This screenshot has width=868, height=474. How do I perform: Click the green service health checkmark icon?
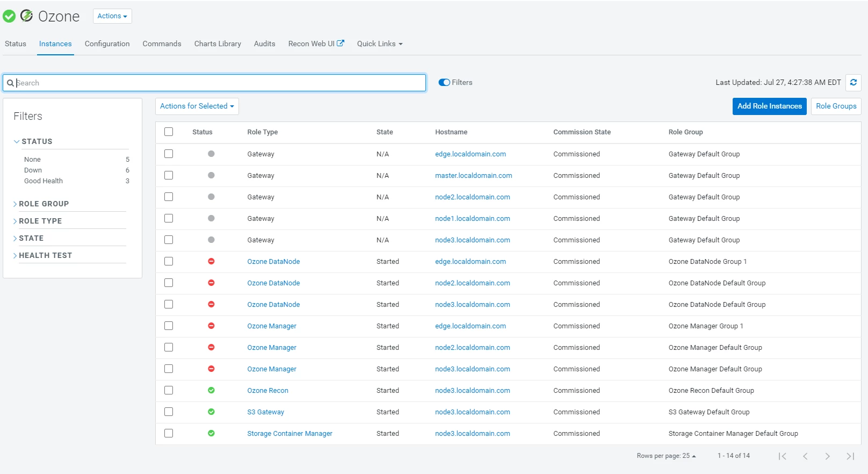point(9,16)
